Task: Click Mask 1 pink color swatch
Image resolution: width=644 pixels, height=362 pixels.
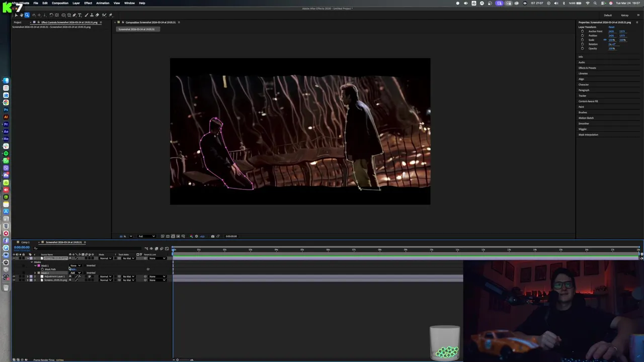Action: tap(39, 265)
